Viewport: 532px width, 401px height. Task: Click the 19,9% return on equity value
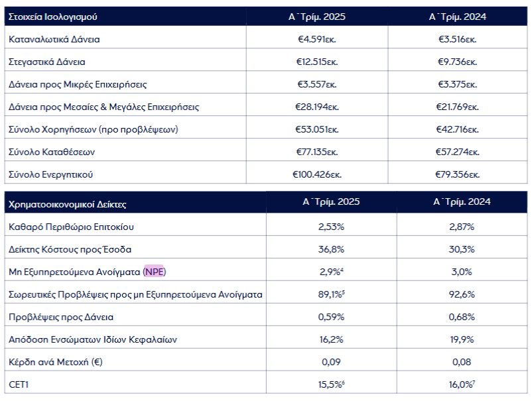pos(462,339)
